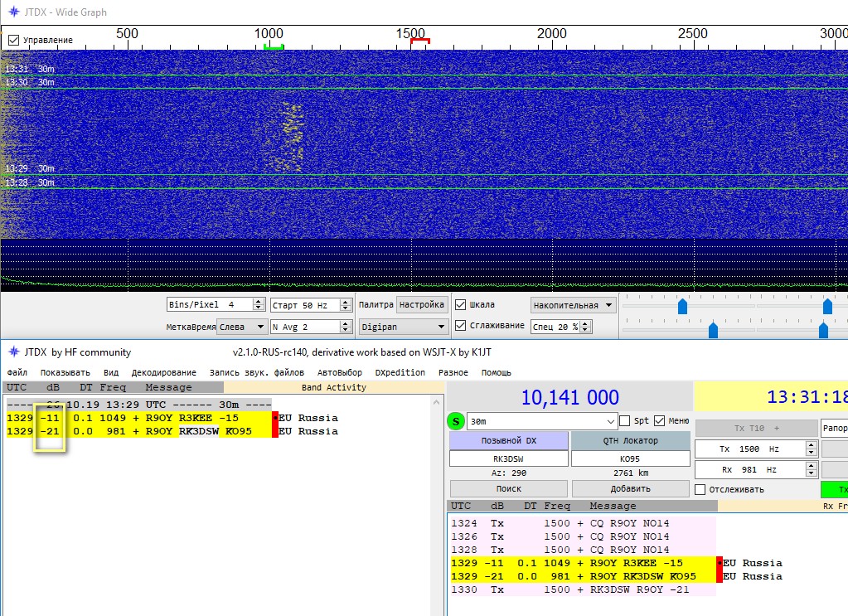Enable the Отслеживать checkbox
This screenshot has width=848, height=616.
tap(700, 489)
